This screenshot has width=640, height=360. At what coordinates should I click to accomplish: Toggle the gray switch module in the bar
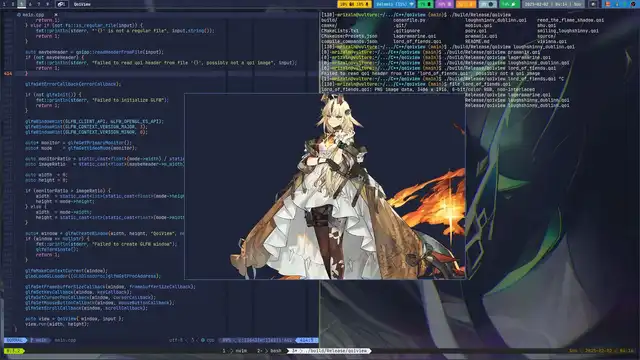[x=488, y=4]
